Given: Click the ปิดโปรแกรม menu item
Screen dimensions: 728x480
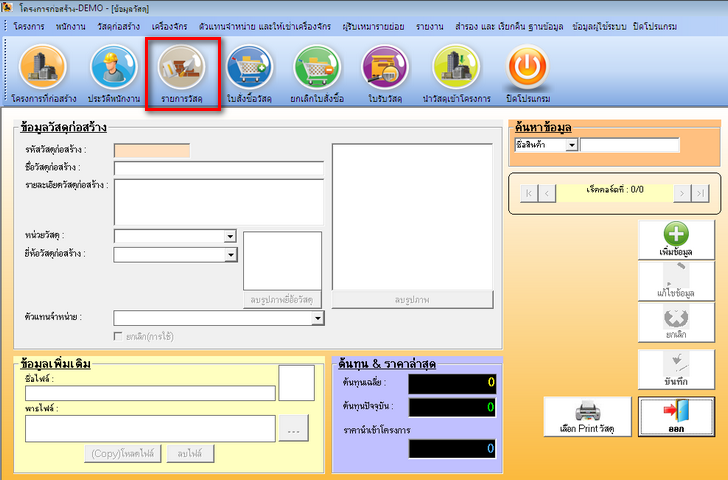Looking at the screenshot, I should tap(655, 26).
